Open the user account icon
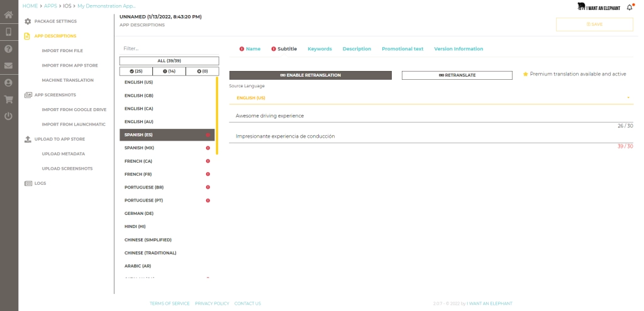The image size is (644, 311). (x=8, y=82)
